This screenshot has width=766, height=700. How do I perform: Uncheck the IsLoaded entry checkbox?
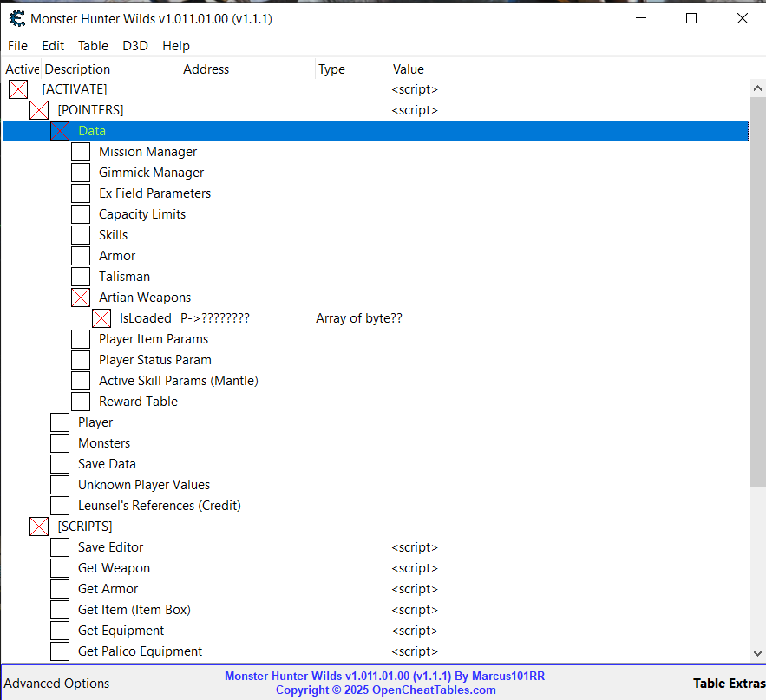pyautogui.click(x=101, y=318)
